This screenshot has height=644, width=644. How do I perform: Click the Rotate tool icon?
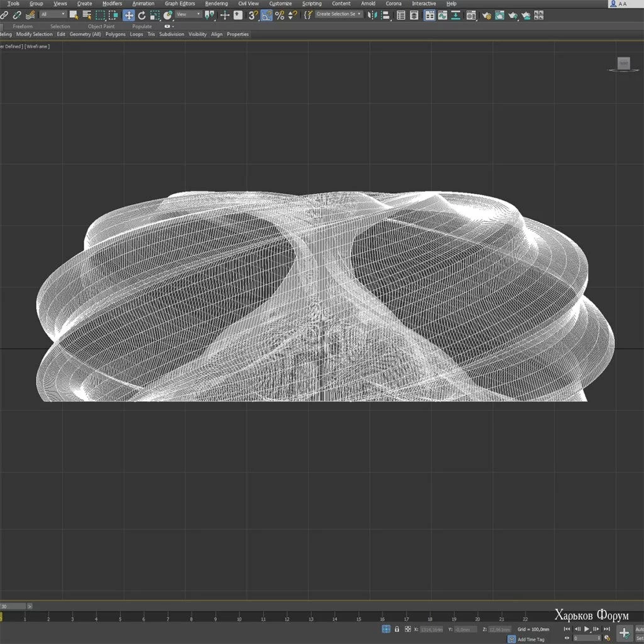pos(142,15)
